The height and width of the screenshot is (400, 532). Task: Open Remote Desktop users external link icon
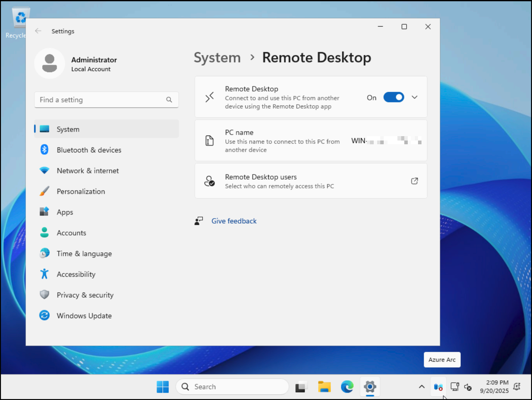click(414, 181)
